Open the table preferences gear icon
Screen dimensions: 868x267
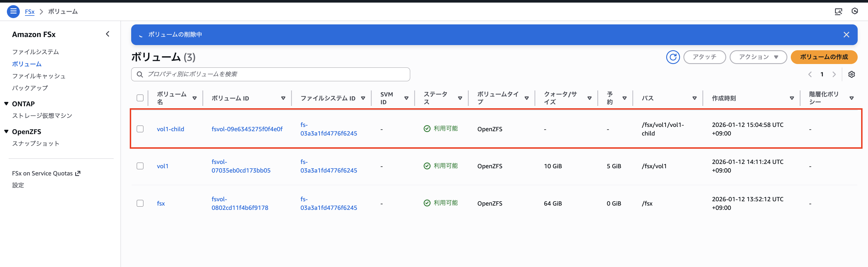click(851, 74)
